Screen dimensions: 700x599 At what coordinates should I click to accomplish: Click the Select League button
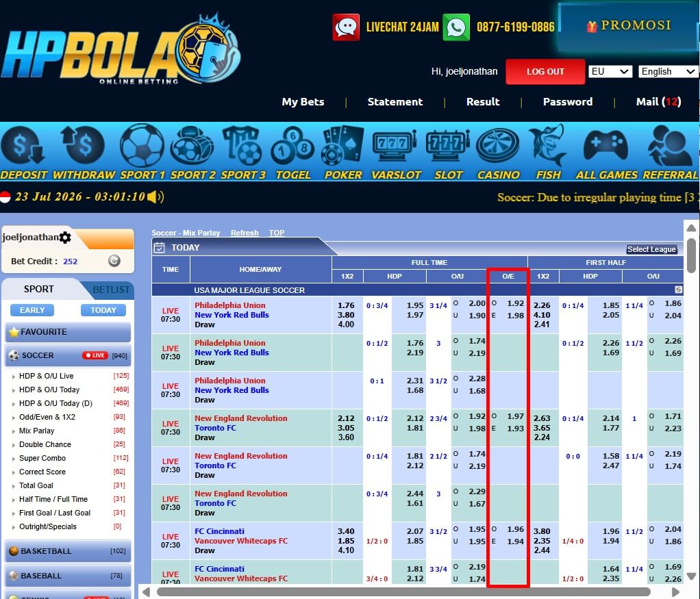point(651,249)
